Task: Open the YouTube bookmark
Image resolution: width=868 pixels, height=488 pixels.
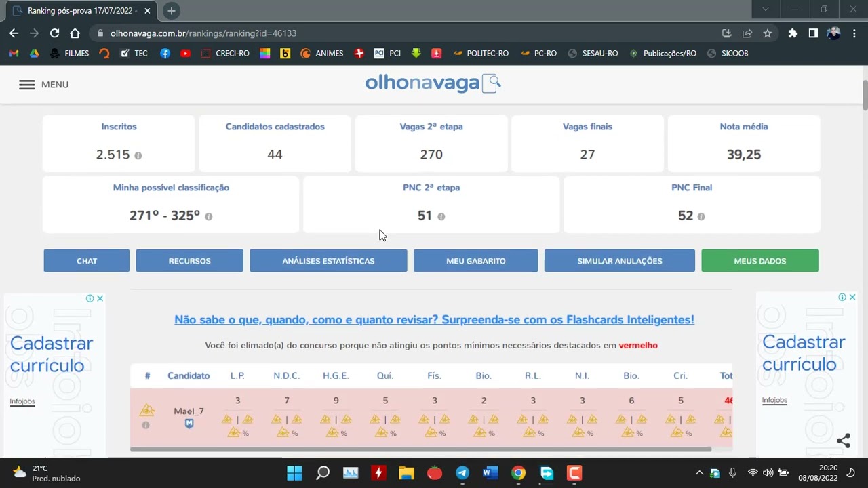Action: pos(185,53)
